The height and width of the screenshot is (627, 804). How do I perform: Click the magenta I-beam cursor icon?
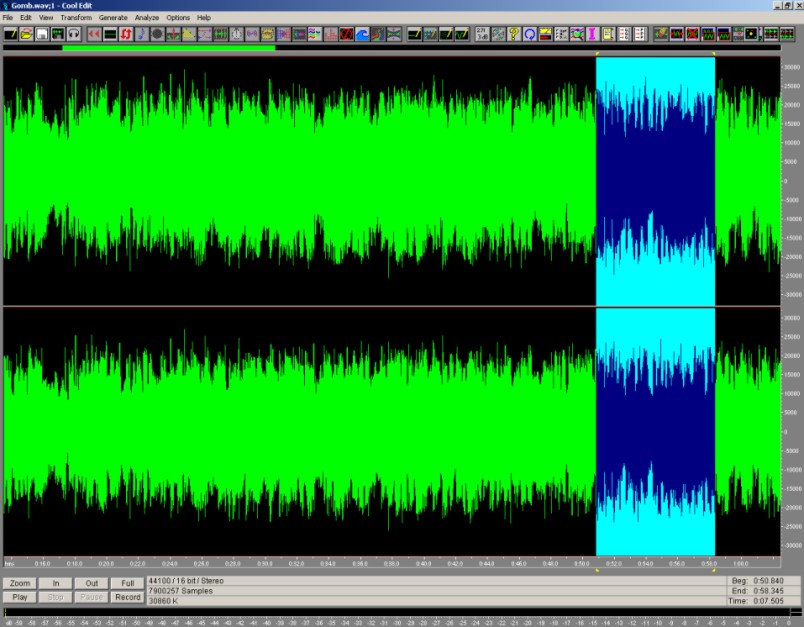[x=593, y=34]
